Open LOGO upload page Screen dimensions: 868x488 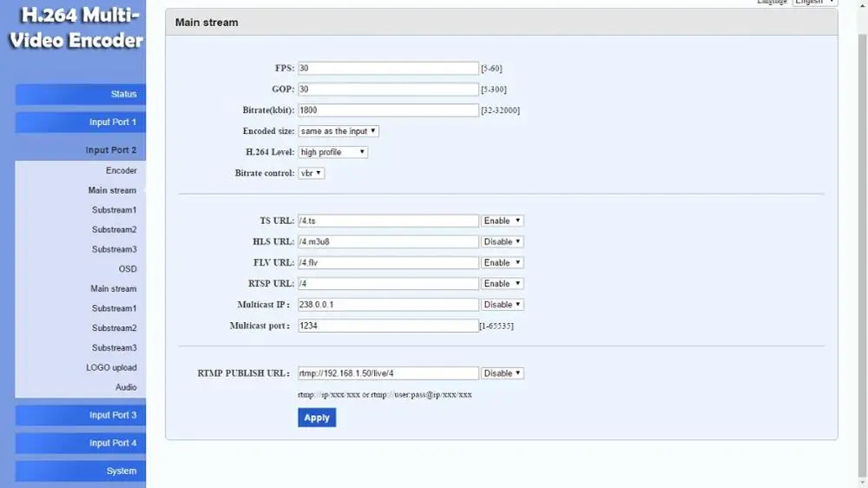click(x=111, y=367)
